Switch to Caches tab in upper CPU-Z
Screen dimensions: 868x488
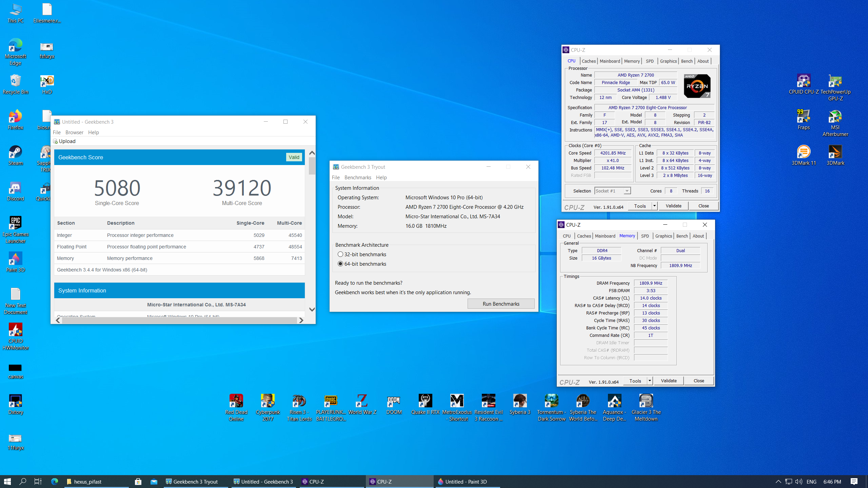pos(589,61)
